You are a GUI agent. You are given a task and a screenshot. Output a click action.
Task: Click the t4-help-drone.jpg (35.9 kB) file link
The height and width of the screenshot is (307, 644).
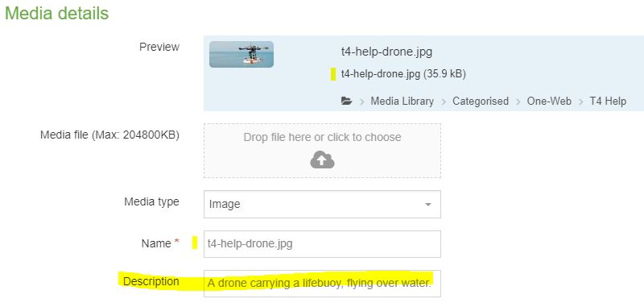(403, 74)
